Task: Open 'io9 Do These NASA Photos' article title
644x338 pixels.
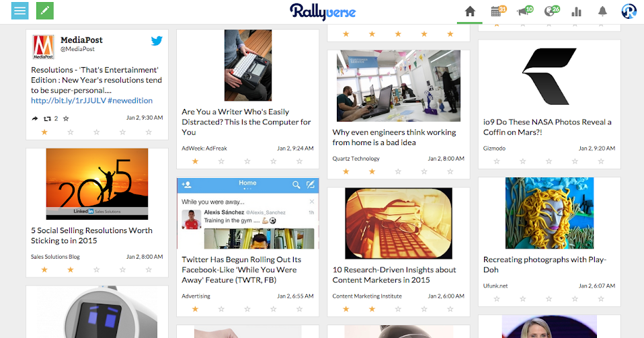Action: point(547,127)
